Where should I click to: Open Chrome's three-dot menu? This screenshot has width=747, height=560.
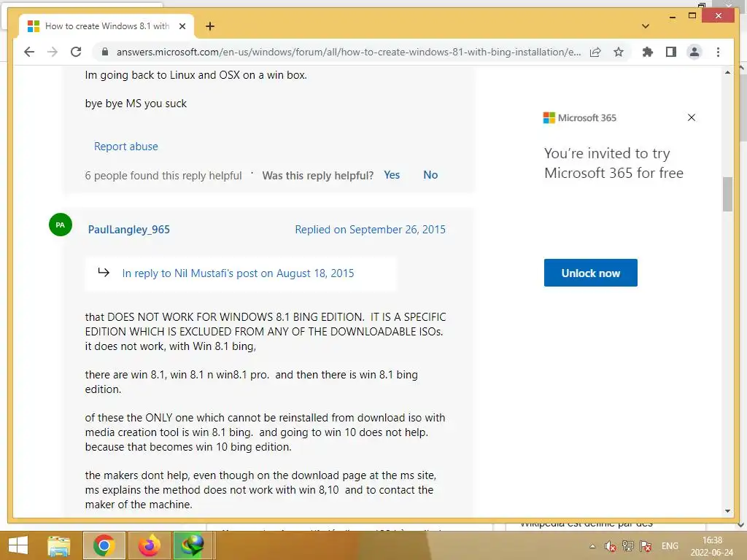[718, 52]
